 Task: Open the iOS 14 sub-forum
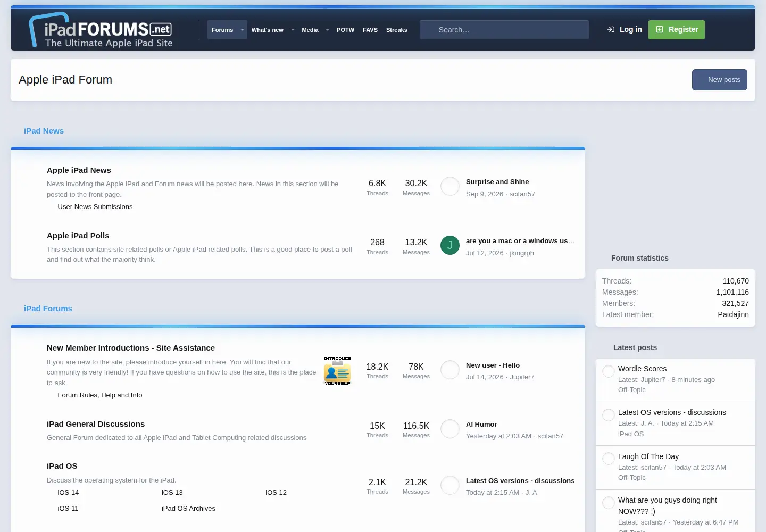[68, 493]
